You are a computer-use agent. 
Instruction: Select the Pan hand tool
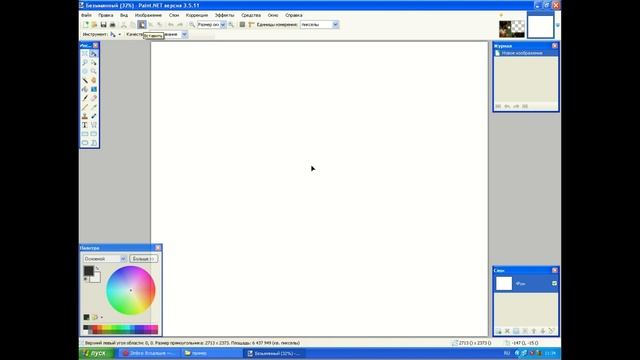94,80
